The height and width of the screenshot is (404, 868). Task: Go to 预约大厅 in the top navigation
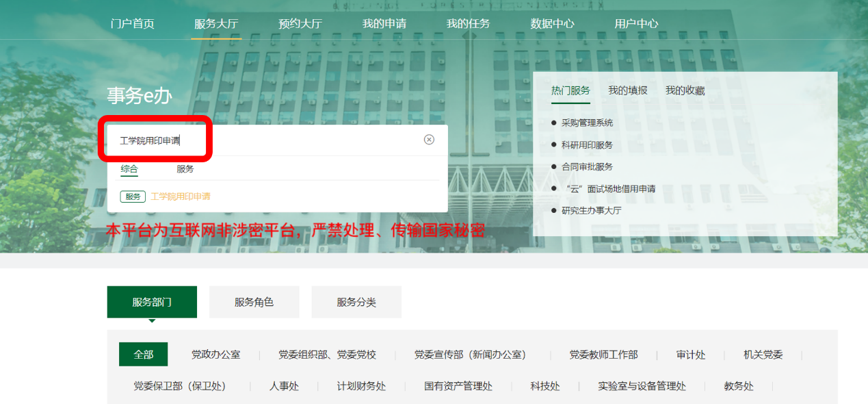pos(300,23)
